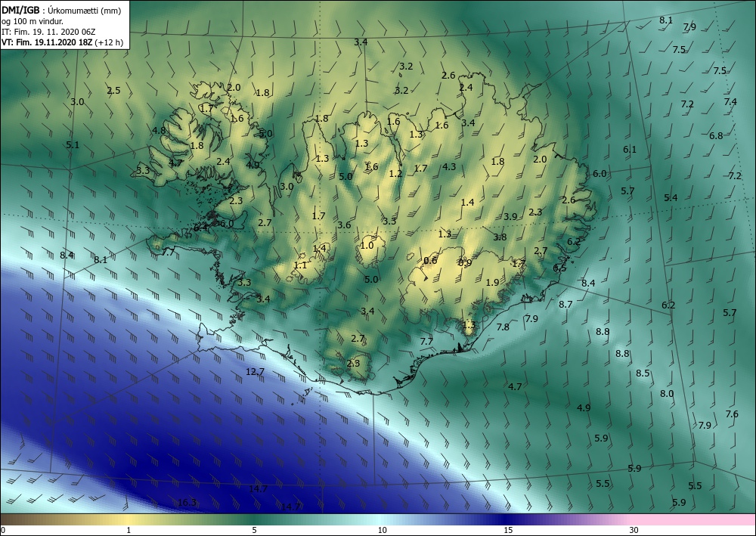Select the valid time 'VT: Fim. 19.11.2020 18Z (+12 h)'

[62, 42]
